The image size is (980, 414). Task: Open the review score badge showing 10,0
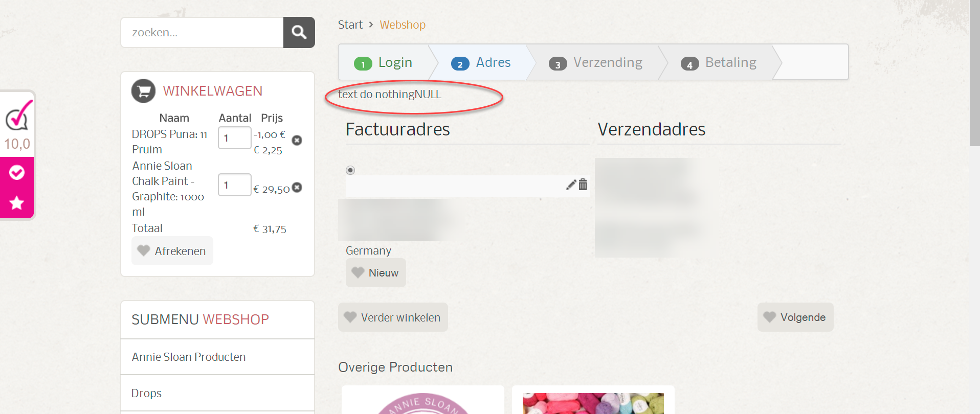[17, 125]
